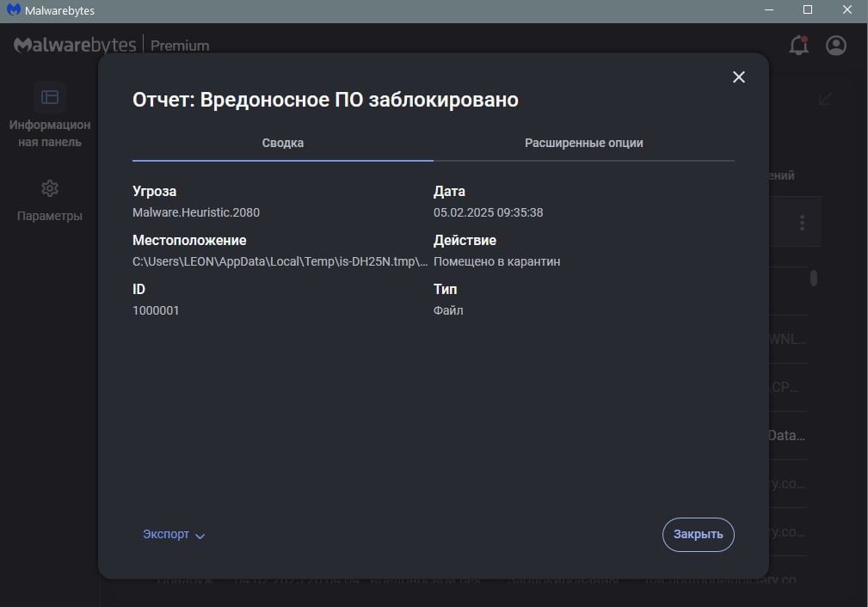This screenshot has width=868, height=607.
Task: Click the background list scrollbar thumb
Action: point(813,278)
